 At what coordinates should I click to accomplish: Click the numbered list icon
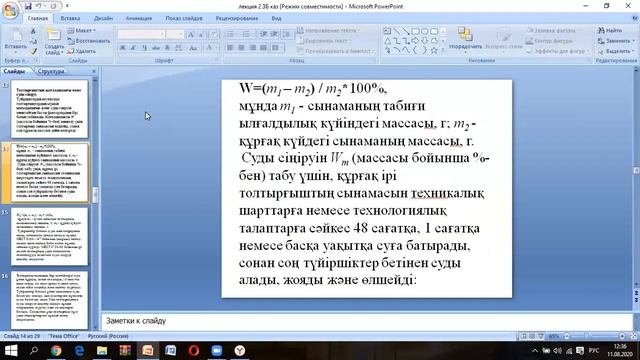tap(247, 34)
